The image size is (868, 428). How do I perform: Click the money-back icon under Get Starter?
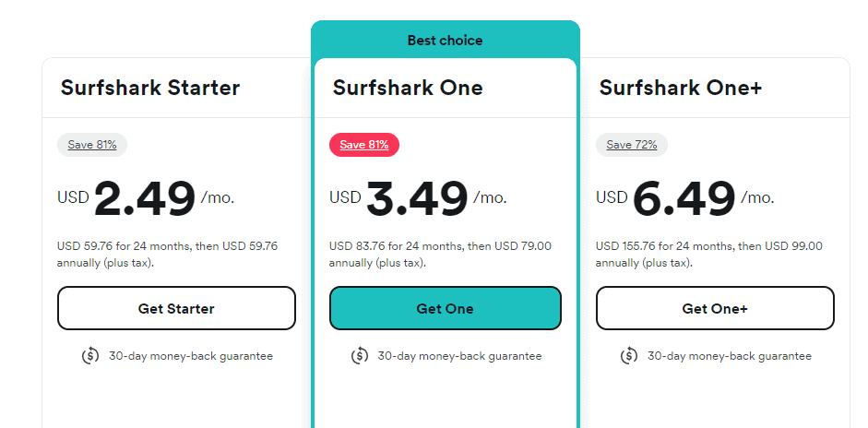point(90,356)
